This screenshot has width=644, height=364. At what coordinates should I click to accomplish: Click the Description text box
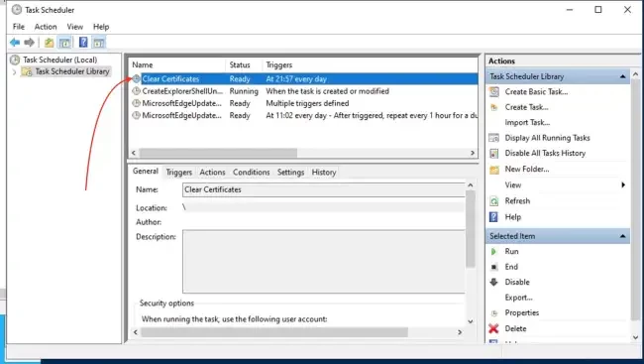point(324,262)
